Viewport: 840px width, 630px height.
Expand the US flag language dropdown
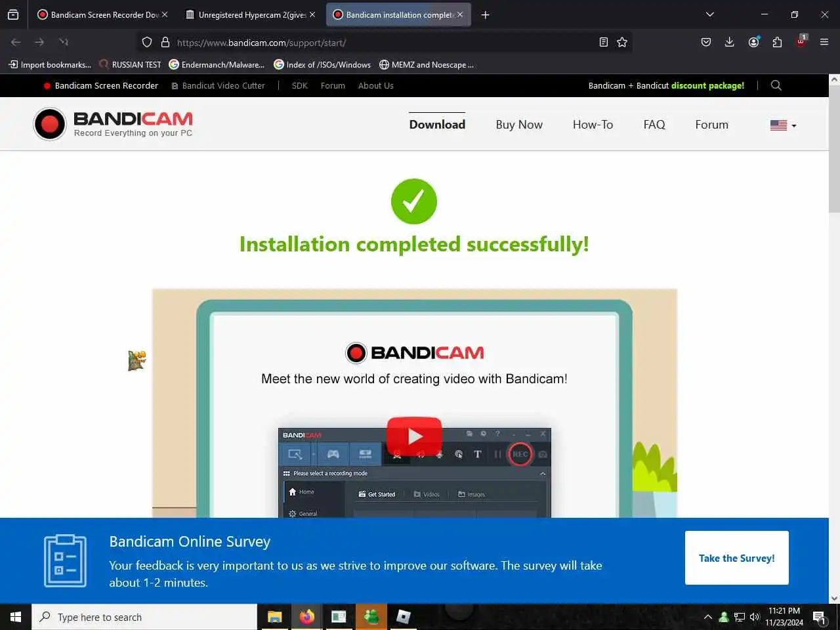[783, 125]
